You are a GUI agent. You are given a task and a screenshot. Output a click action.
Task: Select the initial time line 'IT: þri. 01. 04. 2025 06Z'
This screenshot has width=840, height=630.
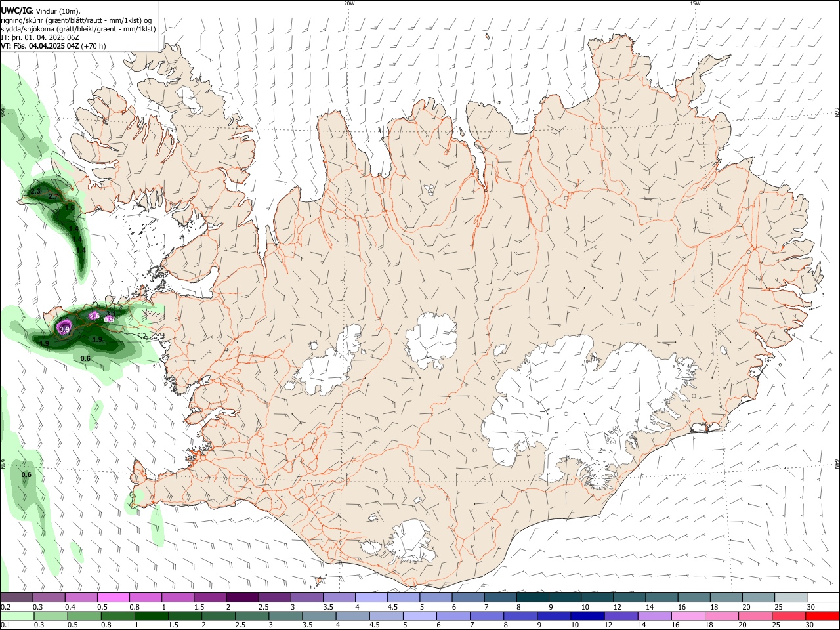pos(40,37)
